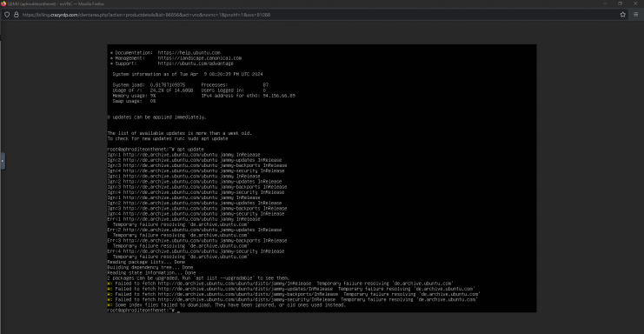Click the Documentation help.ubuntu.com line
Image resolution: width=644 pixels, height=334 pixels.
[x=165, y=52]
